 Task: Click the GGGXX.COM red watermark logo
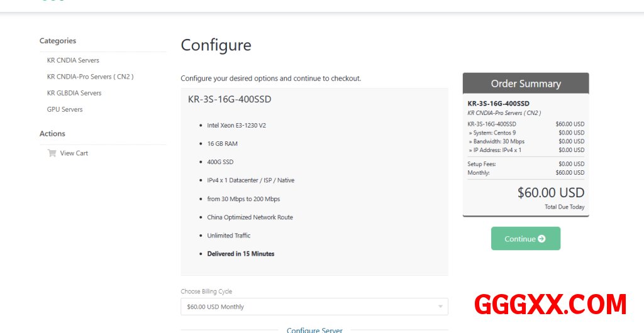click(x=550, y=305)
